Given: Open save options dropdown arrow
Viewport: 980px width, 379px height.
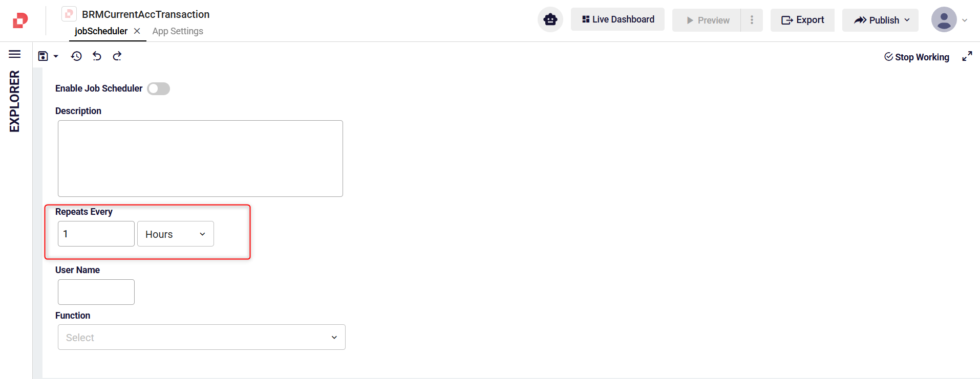Looking at the screenshot, I should [56, 56].
